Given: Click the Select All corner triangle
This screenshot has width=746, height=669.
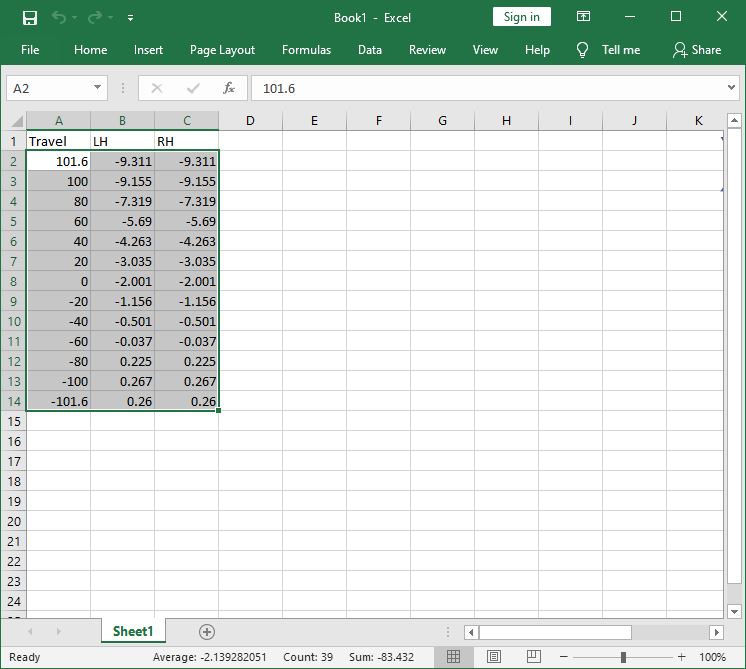Looking at the screenshot, I should tap(16, 121).
